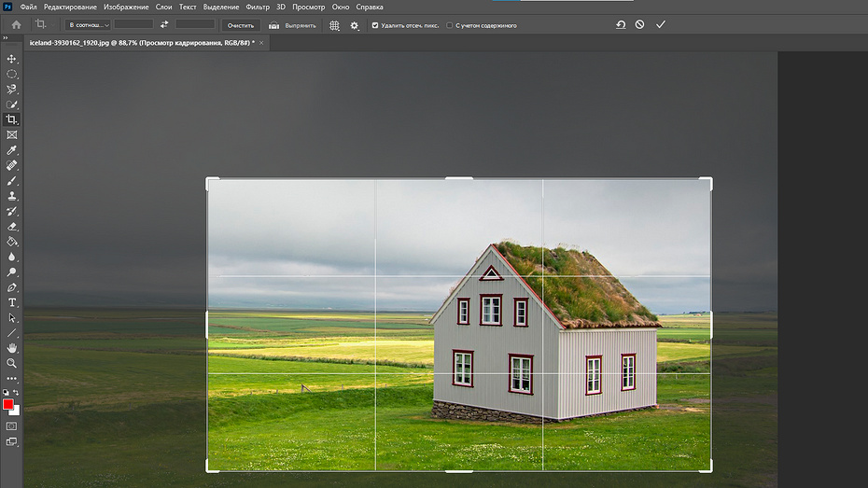This screenshot has width=868, height=488.
Task: Cancel the crop operation icon
Action: (x=639, y=25)
